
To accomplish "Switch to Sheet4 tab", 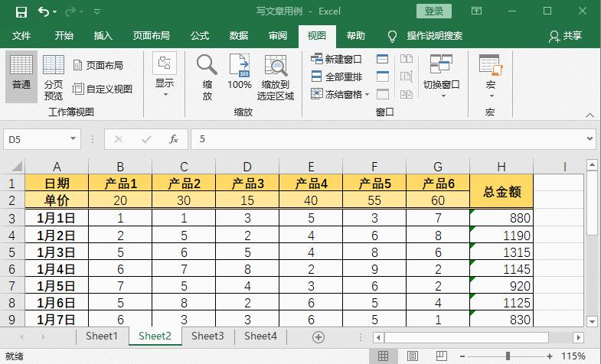I will point(260,336).
